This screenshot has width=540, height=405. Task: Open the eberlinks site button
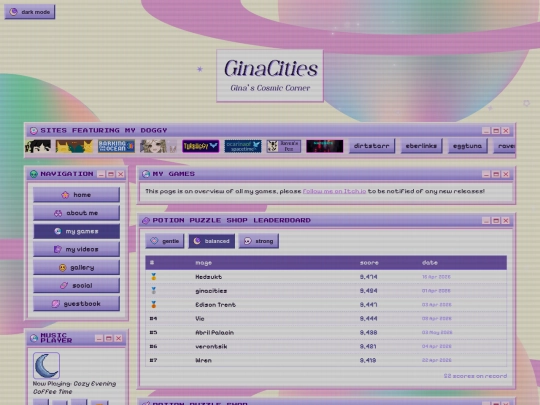click(x=421, y=146)
